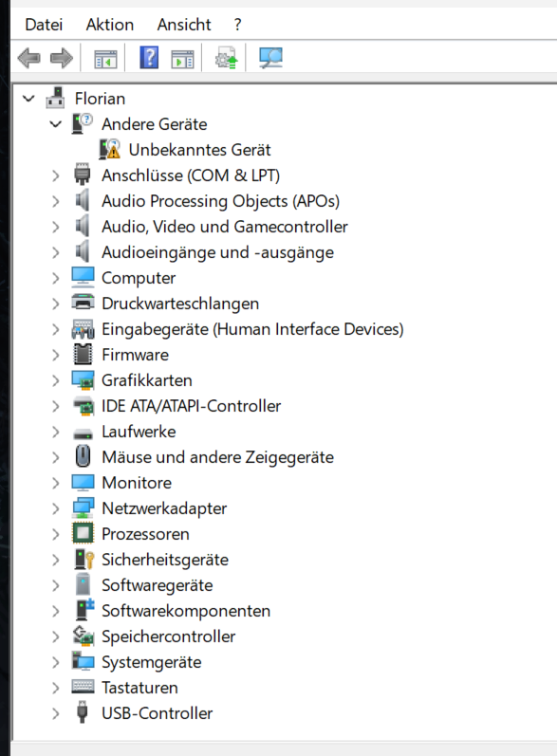The height and width of the screenshot is (756, 557).
Task: Collapse the Andere Geräte category
Action: pyautogui.click(x=56, y=124)
